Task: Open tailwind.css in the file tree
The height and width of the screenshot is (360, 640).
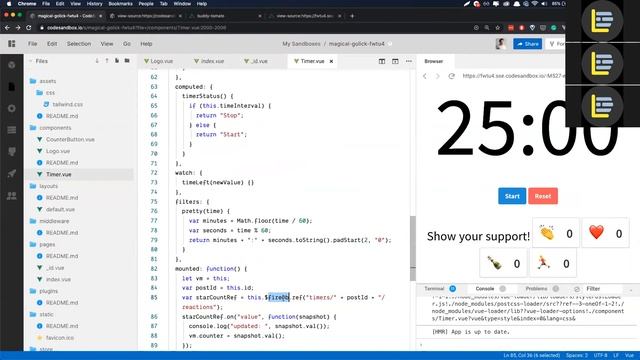Action: click(x=63, y=104)
